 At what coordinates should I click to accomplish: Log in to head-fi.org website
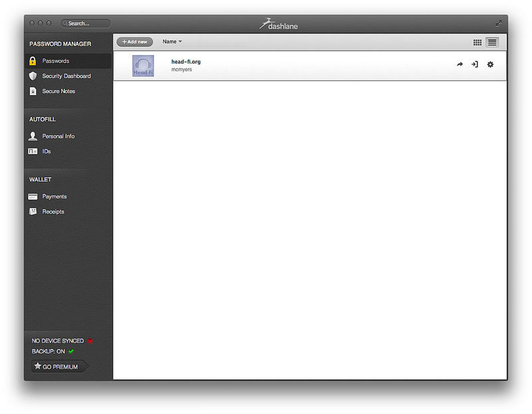pyautogui.click(x=475, y=64)
